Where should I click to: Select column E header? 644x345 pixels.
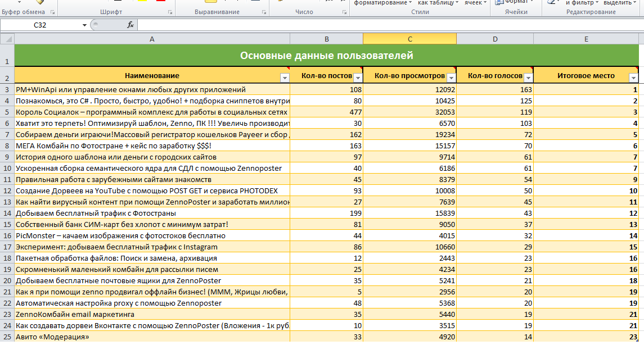click(x=586, y=39)
